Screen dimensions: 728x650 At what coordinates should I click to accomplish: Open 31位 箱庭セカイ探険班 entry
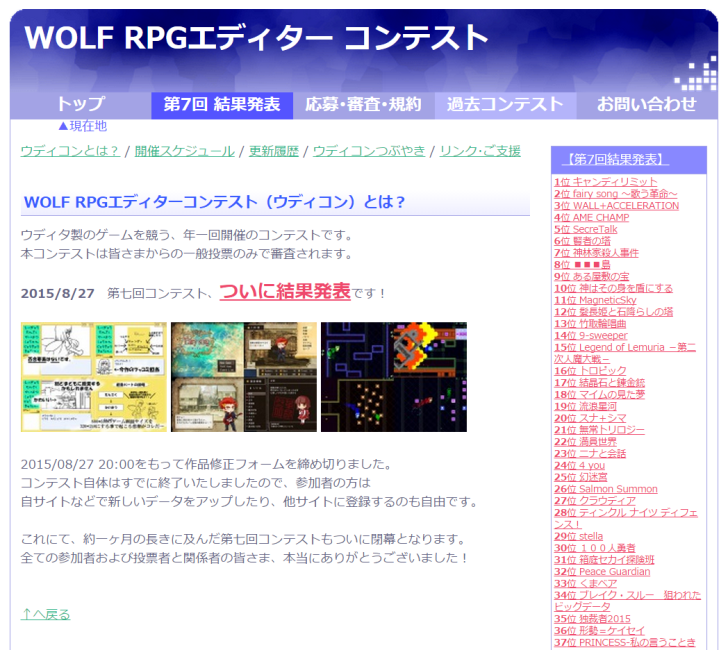tap(604, 560)
